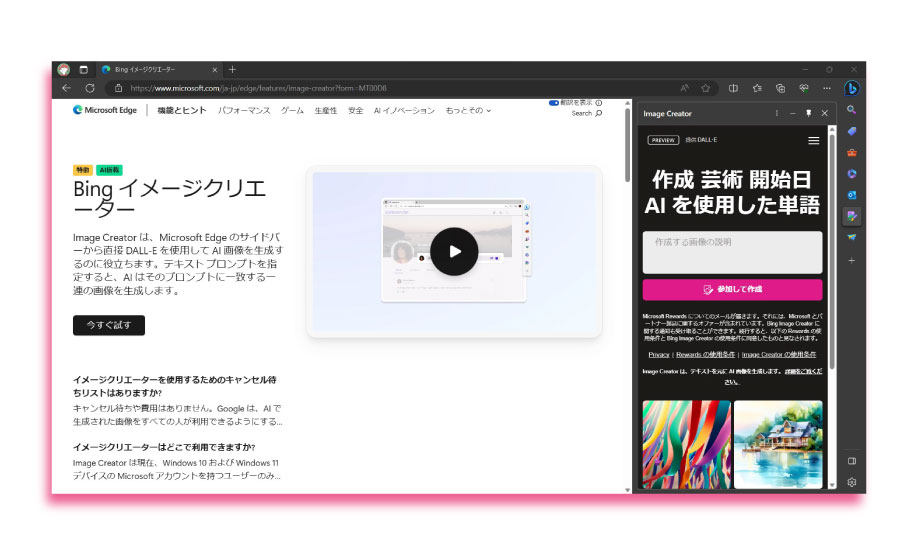Click the 特徴 yellow tag
Image resolution: width=906 pixels, height=555 pixels.
point(83,170)
